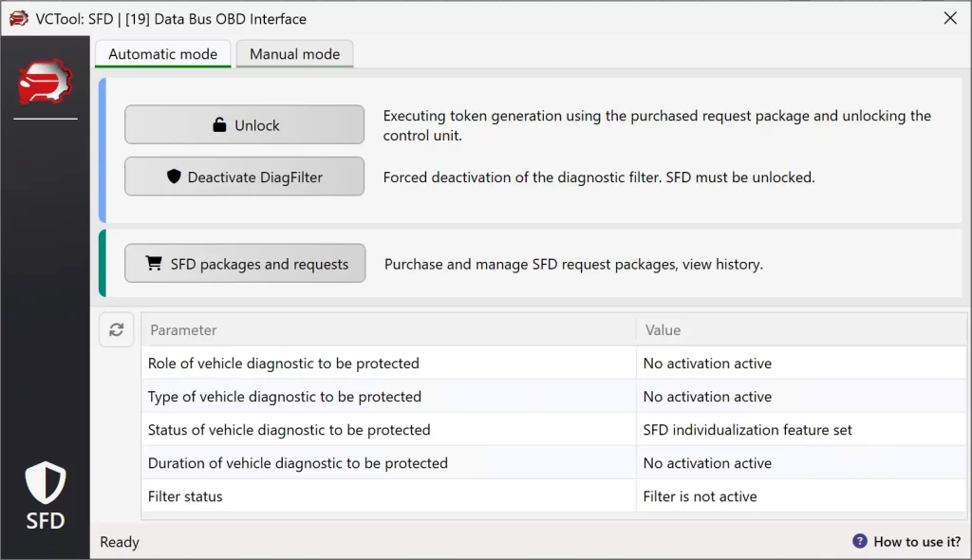Click the Parameter column header
972x560 pixels.
pyautogui.click(x=183, y=329)
